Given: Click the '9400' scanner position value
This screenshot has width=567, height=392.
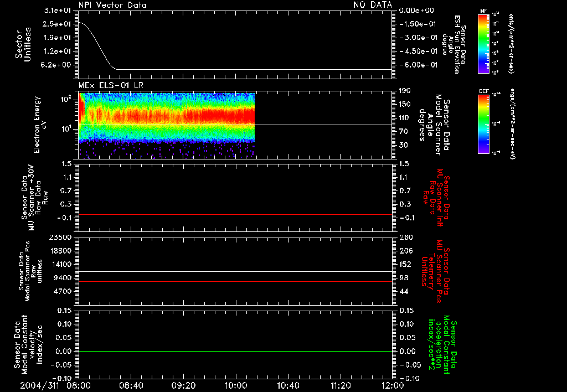Looking at the screenshot, I should pyautogui.click(x=62, y=278).
